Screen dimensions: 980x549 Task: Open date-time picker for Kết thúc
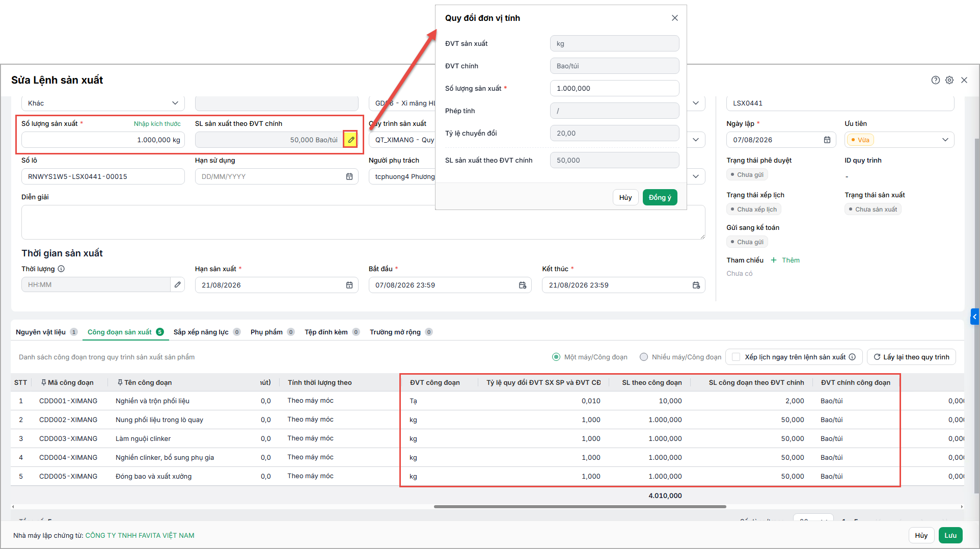(696, 285)
